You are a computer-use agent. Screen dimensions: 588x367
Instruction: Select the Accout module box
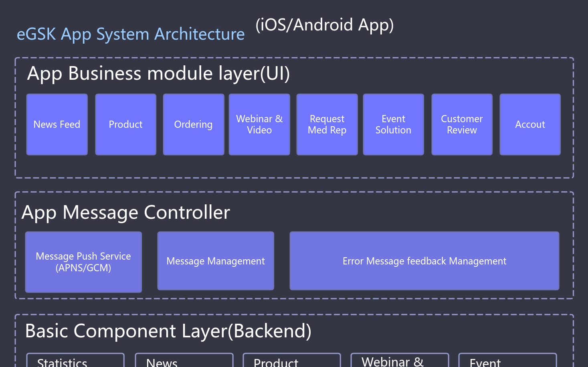point(530,125)
